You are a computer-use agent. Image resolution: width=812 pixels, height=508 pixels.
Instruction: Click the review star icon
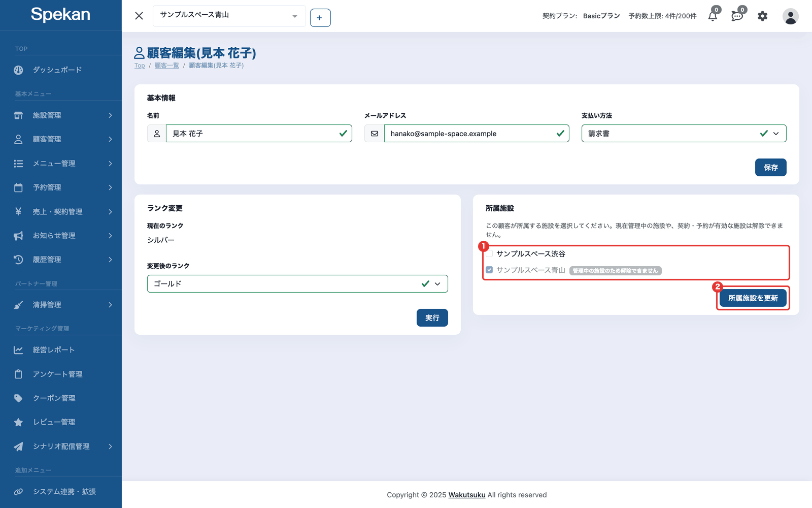(18, 422)
